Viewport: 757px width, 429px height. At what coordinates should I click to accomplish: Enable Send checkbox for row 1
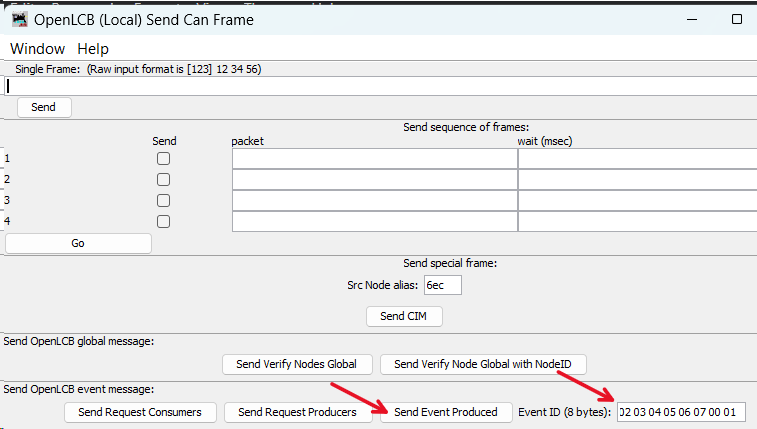coord(164,159)
